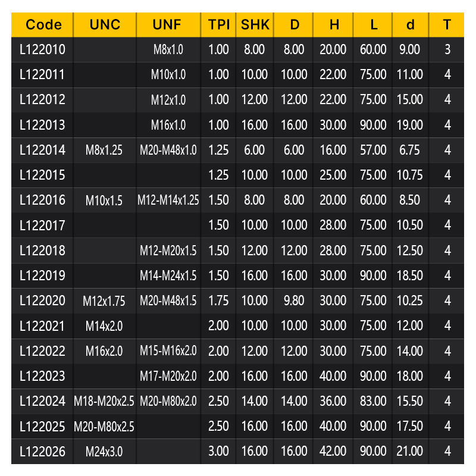The width and height of the screenshot is (476, 476).
Task: Click product code L122020
Action: [43, 301]
